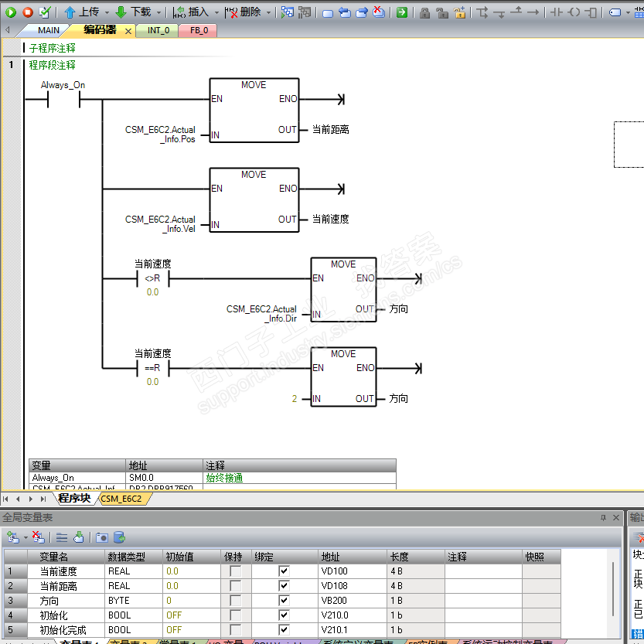Viewport: 644px width, 644px height.
Task: Click the Download (下载) toolbar button
Action: coord(133,12)
